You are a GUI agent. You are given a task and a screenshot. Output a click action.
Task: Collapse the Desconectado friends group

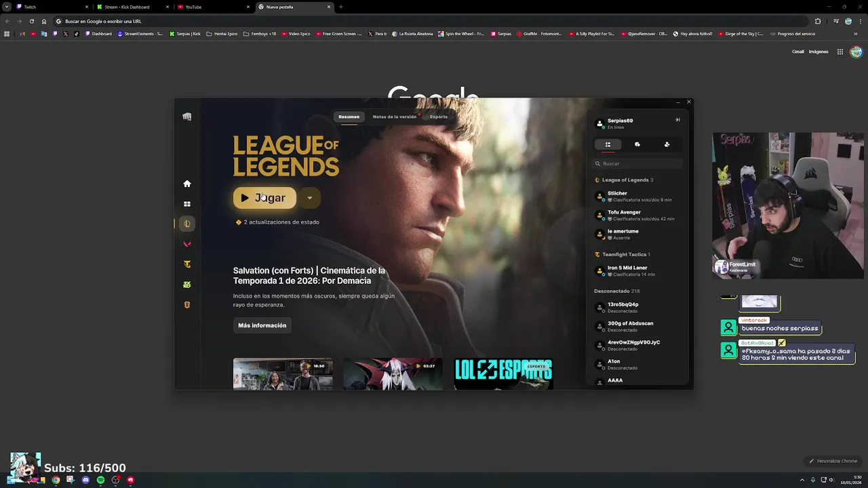point(616,291)
